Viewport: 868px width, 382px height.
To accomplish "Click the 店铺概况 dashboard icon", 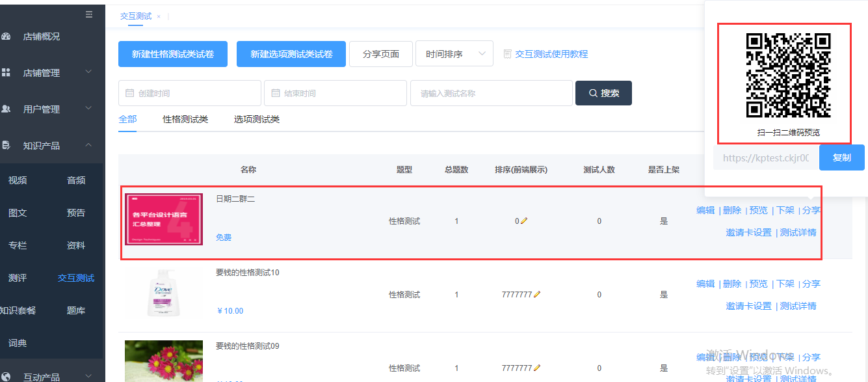I will click(x=6, y=36).
